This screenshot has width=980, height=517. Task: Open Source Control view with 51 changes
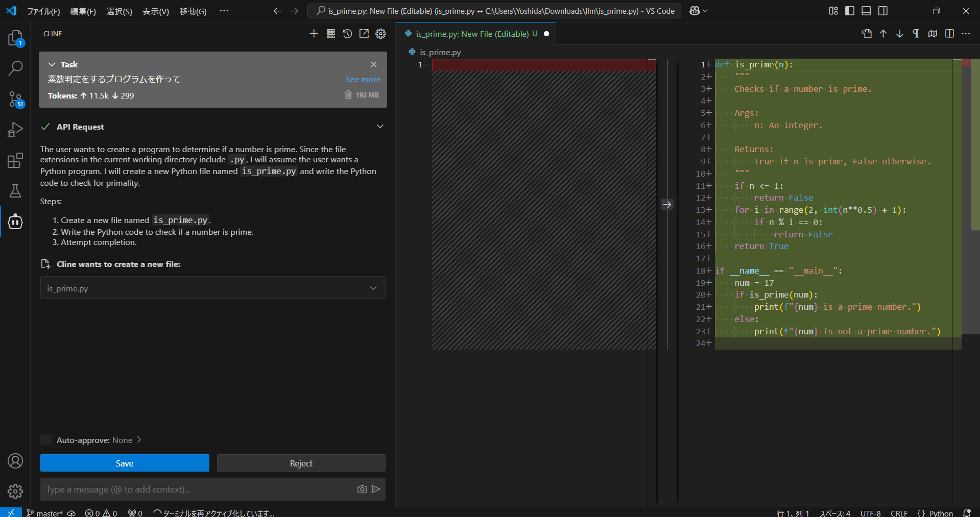coord(15,99)
